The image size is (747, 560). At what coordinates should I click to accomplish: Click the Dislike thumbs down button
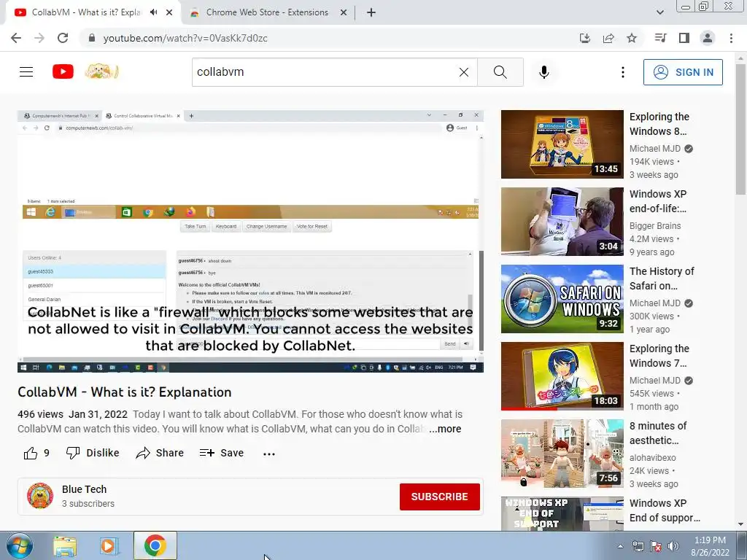[x=93, y=453]
